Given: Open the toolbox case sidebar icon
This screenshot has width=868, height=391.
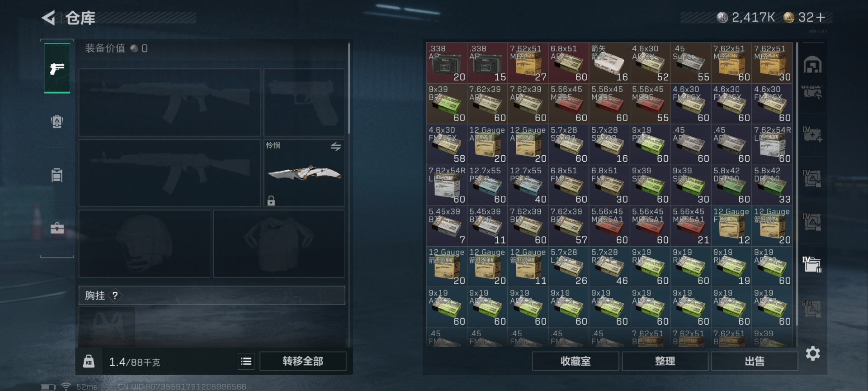Looking at the screenshot, I should click(x=57, y=228).
